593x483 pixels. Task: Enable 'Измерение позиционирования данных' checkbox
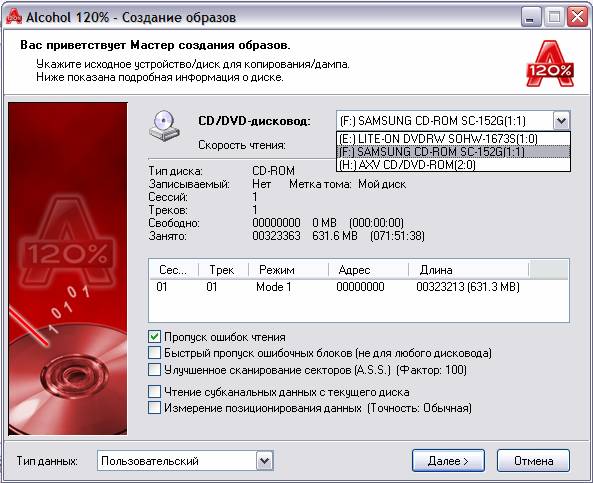click(x=154, y=408)
